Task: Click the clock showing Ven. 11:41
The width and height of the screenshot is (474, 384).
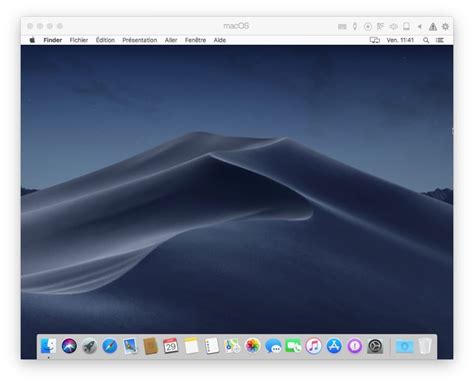Action: pos(400,40)
